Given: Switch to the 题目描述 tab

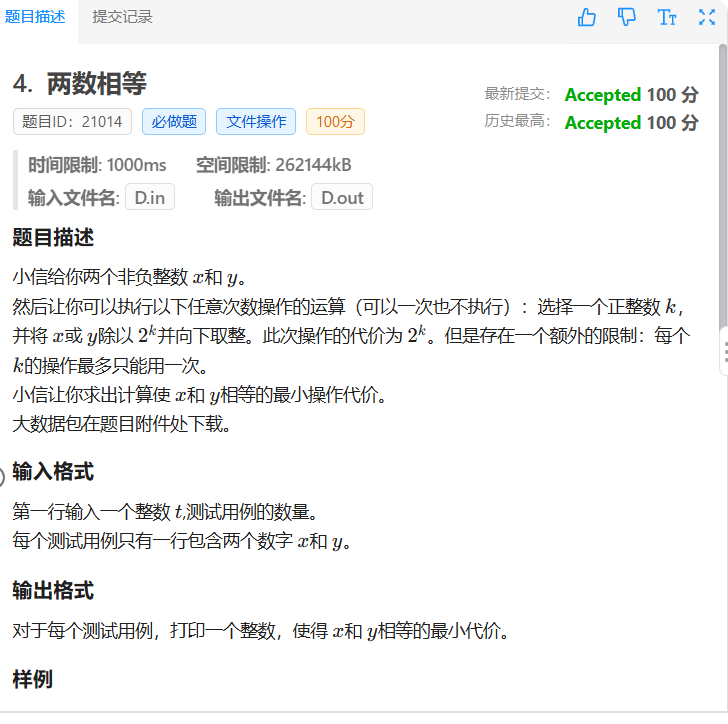Looking at the screenshot, I should [x=36, y=17].
